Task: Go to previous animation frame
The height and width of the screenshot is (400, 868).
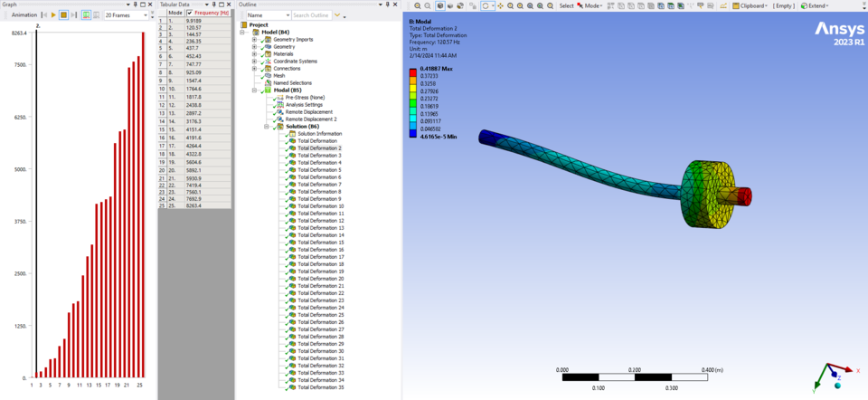Action: pos(44,15)
